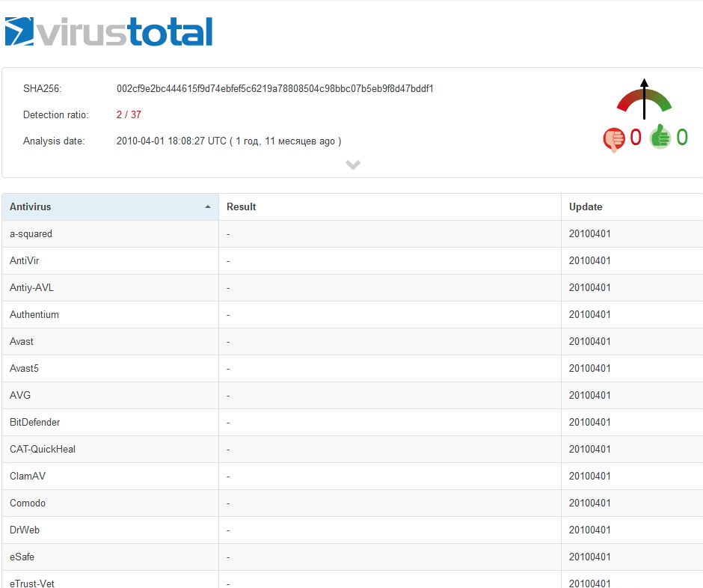Click the ClamAV row name
This screenshot has height=588, width=703.
[x=28, y=476]
